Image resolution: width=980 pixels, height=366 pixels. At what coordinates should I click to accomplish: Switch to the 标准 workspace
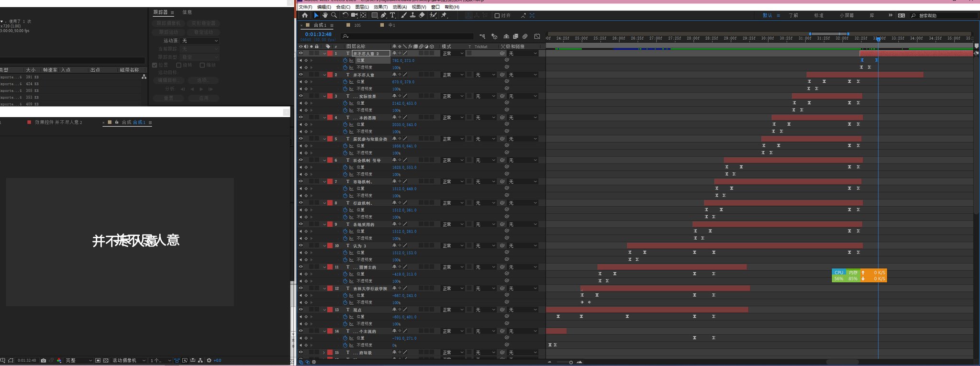coord(819,15)
